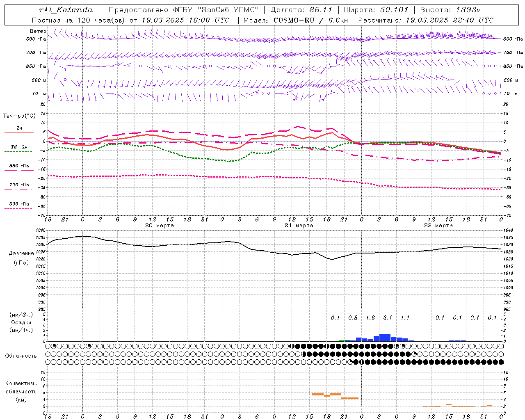This screenshot has width=525, height=420.
Task: Click the "(мм/1ч.)" hourly precipitation unit
Action: 21,330
